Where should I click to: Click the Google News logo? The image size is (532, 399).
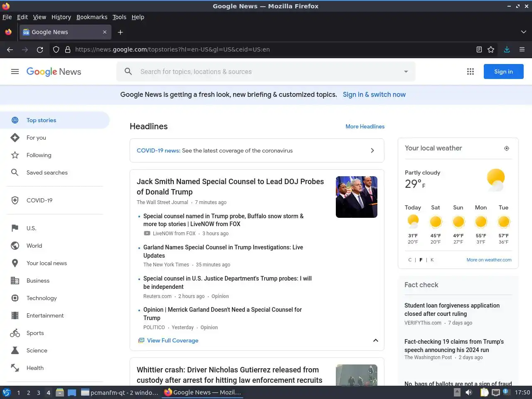click(x=54, y=71)
